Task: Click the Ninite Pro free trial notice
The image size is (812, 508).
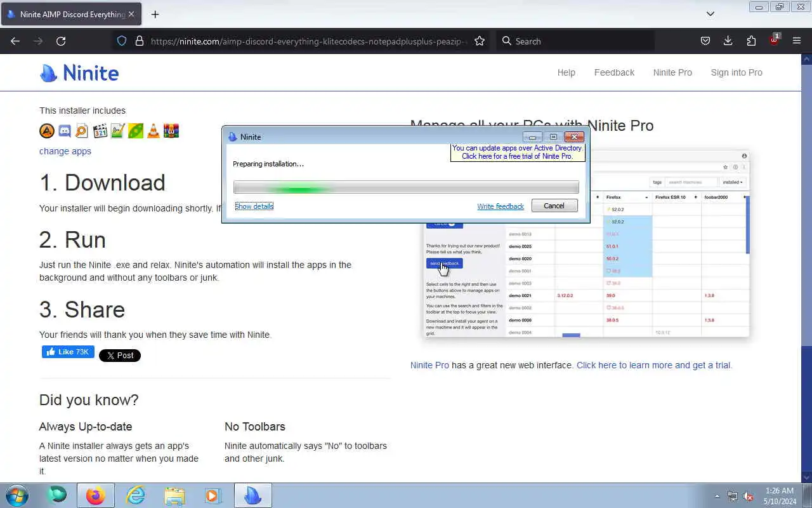Action: (x=517, y=152)
